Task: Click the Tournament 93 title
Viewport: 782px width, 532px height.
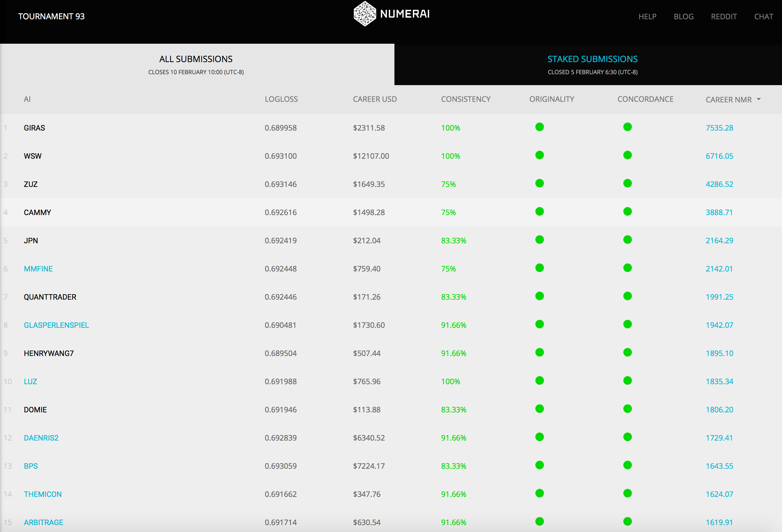Action: 51,16
